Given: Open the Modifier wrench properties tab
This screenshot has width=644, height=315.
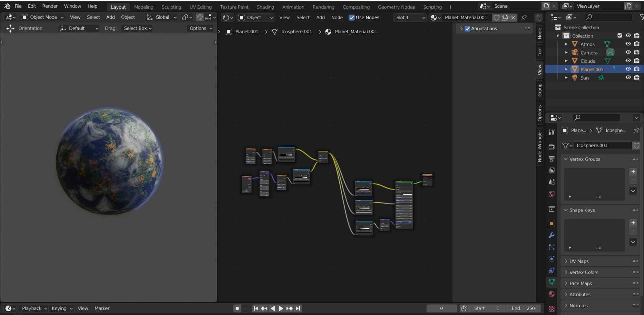Looking at the screenshot, I should pos(551,235).
